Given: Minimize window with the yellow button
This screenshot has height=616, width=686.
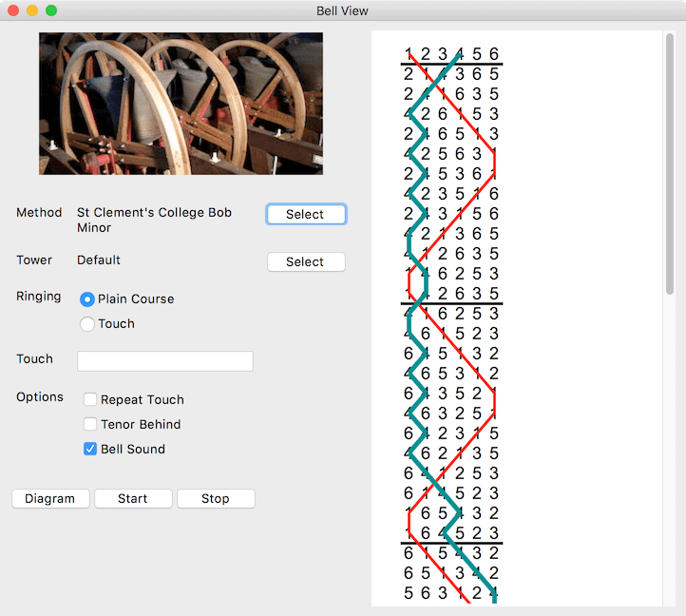Looking at the screenshot, I should click(x=32, y=10).
